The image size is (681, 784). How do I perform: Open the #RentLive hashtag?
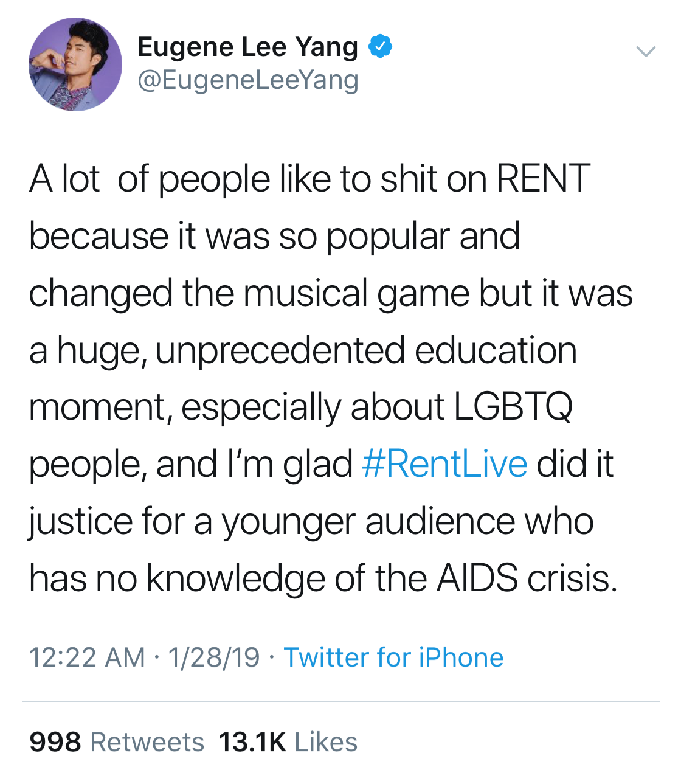point(444,464)
